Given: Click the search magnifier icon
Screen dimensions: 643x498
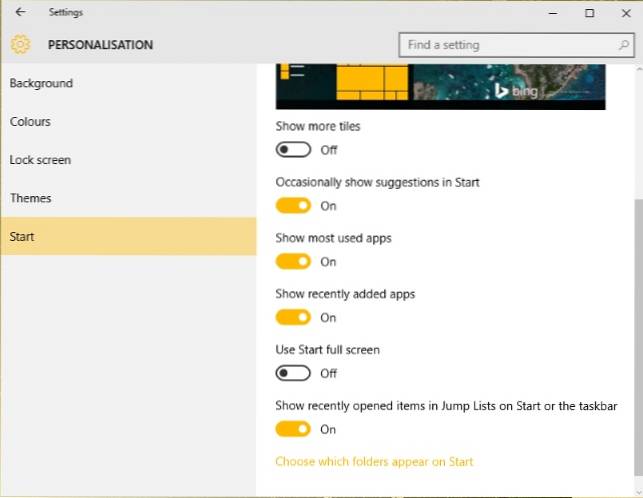Looking at the screenshot, I should click(x=623, y=45).
